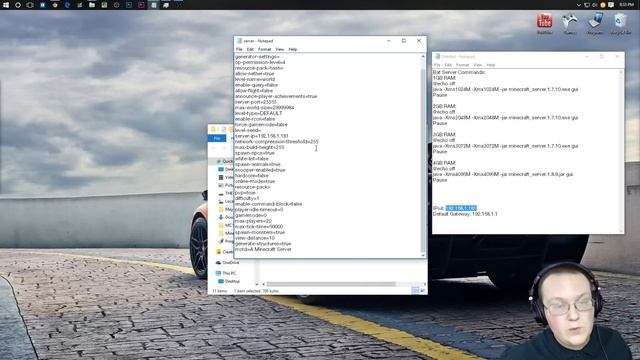Image resolution: width=640 pixels, height=360 pixels.
Task: Click the 4GB RAM heading in Untitled Notepad
Action: point(444,163)
